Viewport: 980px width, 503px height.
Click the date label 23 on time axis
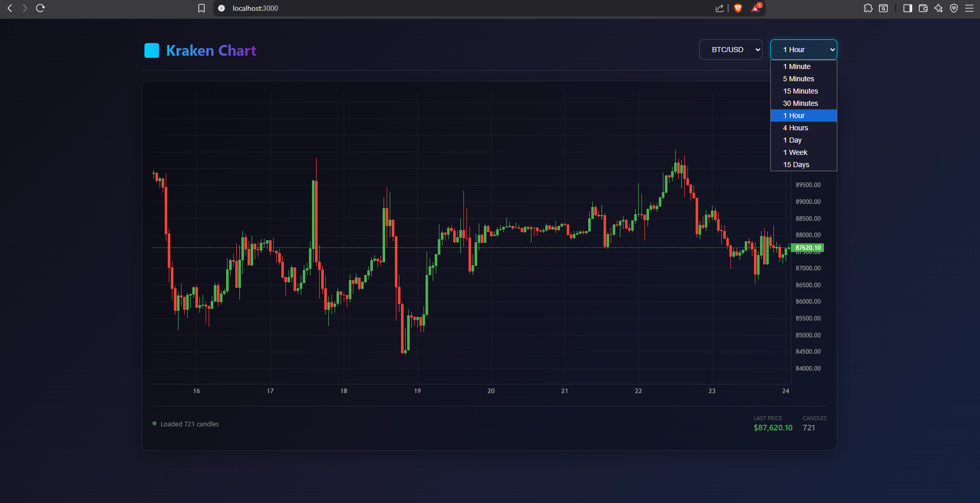(712, 391)
